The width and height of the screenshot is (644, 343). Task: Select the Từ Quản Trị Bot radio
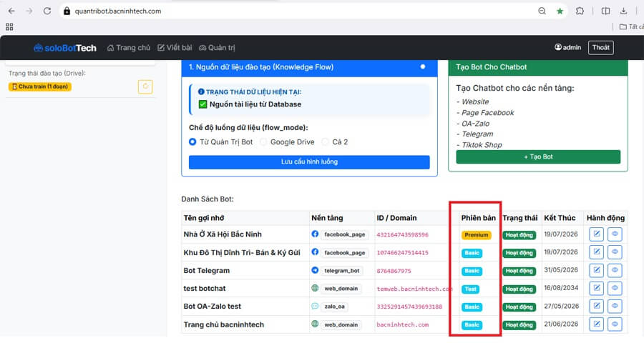click(192, 142)
